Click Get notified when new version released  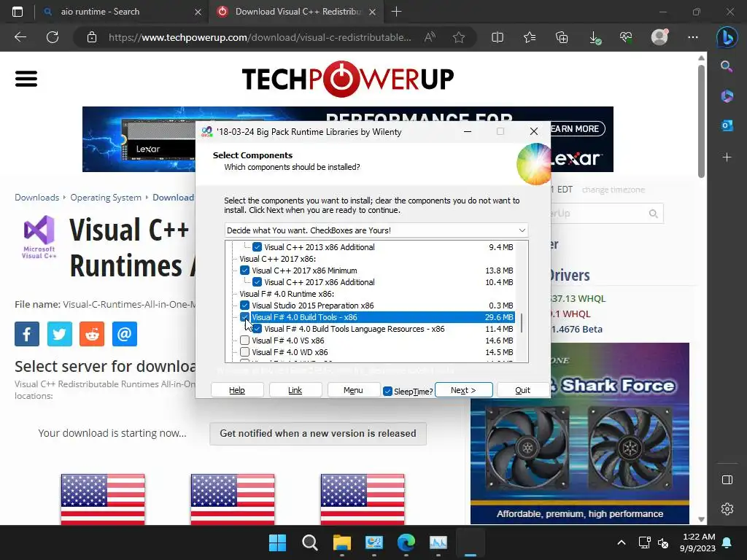click(x=318, y=433)
